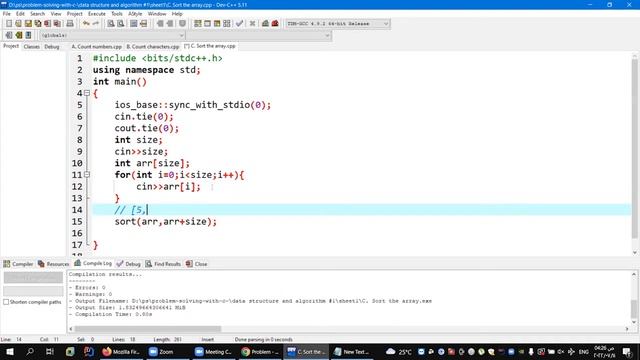
Task: Open Find using the magnifier toolbar icon
Action: coord(111,24)
